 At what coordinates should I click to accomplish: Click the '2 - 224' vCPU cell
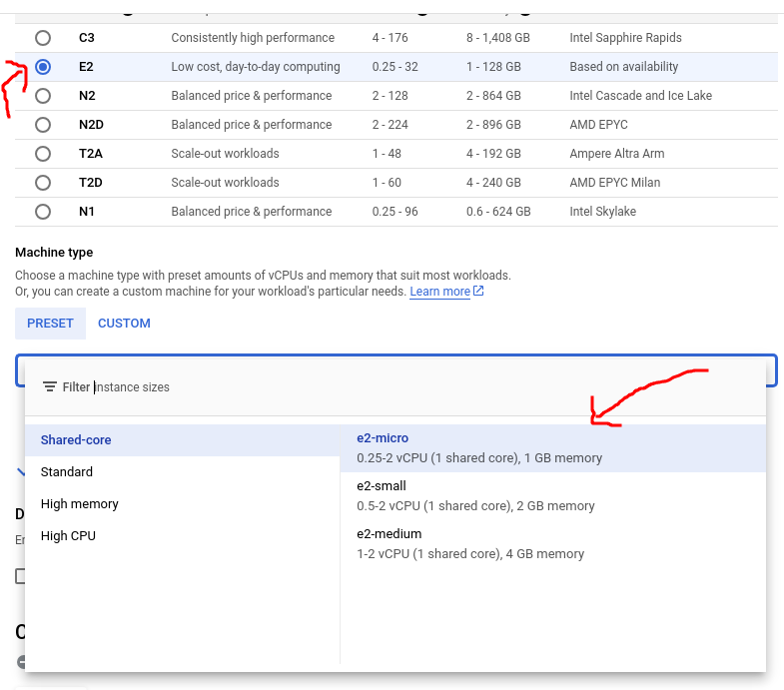click(390, 125)
